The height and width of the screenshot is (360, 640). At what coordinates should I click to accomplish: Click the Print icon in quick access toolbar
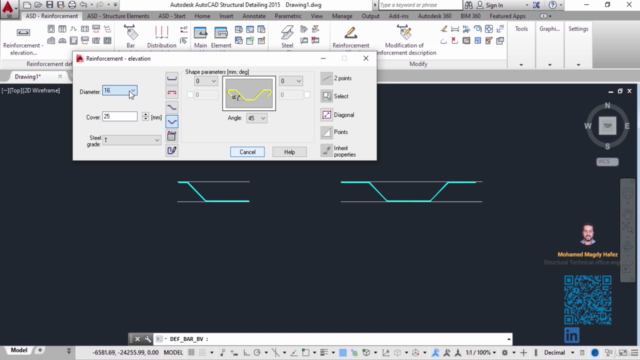point(72,5)
